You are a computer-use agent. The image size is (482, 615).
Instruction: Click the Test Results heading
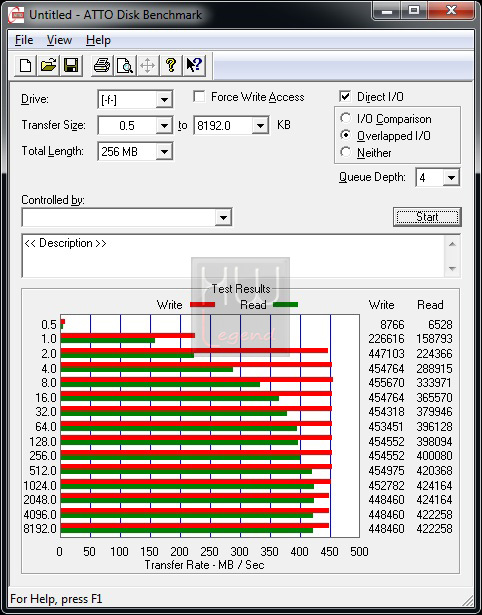coord(241,289)
